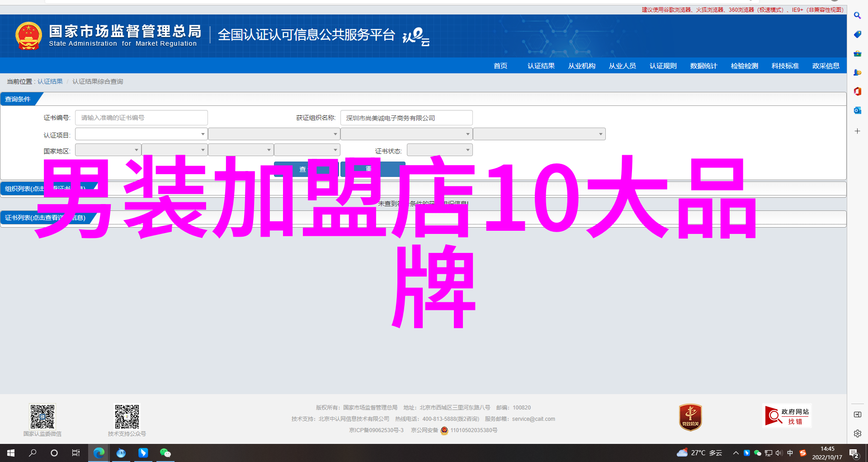Open Task View on the taskbar
The image size is (868, 462).
point(76,453)
